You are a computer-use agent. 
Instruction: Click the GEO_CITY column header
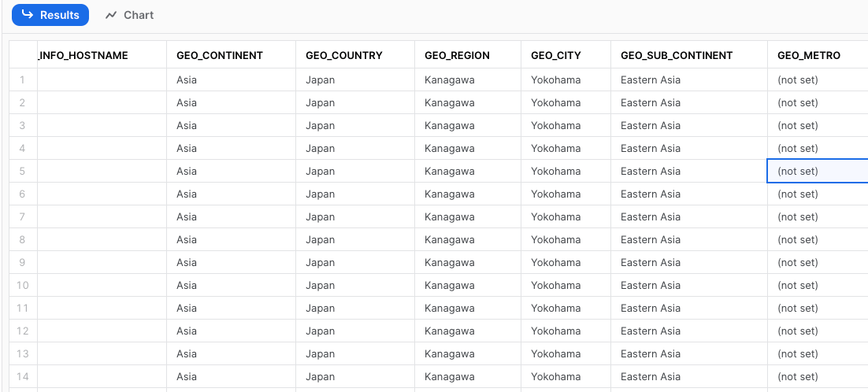(566, 55)
